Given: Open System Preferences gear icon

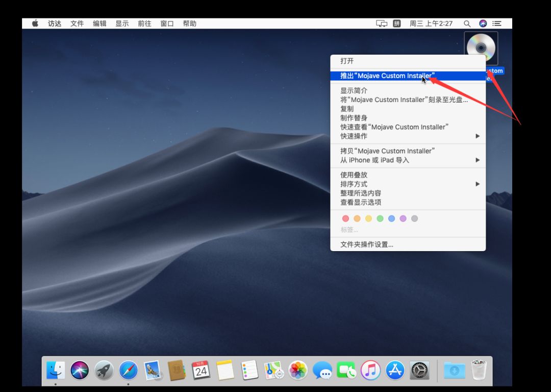Looking at the screenshot, I should (419, 370).
